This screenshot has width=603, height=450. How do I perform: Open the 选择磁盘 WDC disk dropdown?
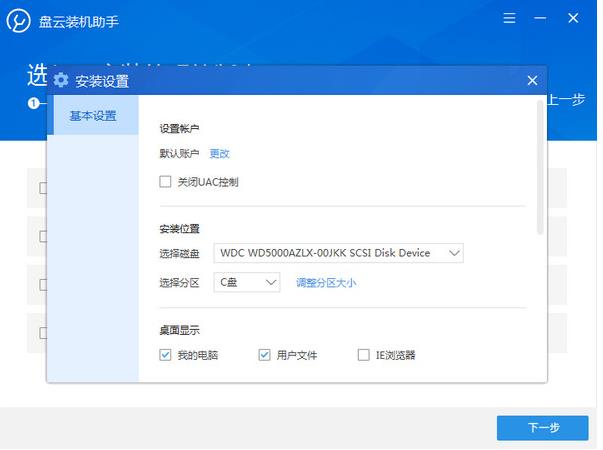[x=339, y=253]
